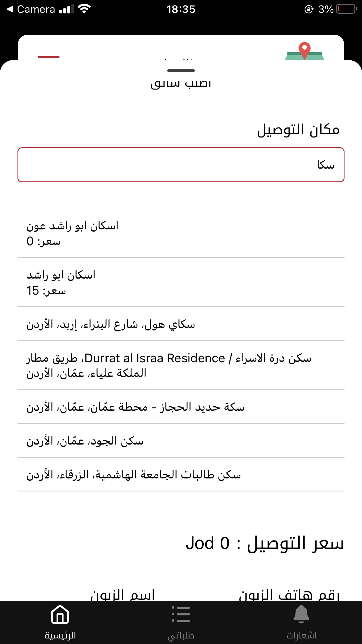Tap the bottom sheet drag handle
This screenshot has width=362, height=644.
point(181,71)
